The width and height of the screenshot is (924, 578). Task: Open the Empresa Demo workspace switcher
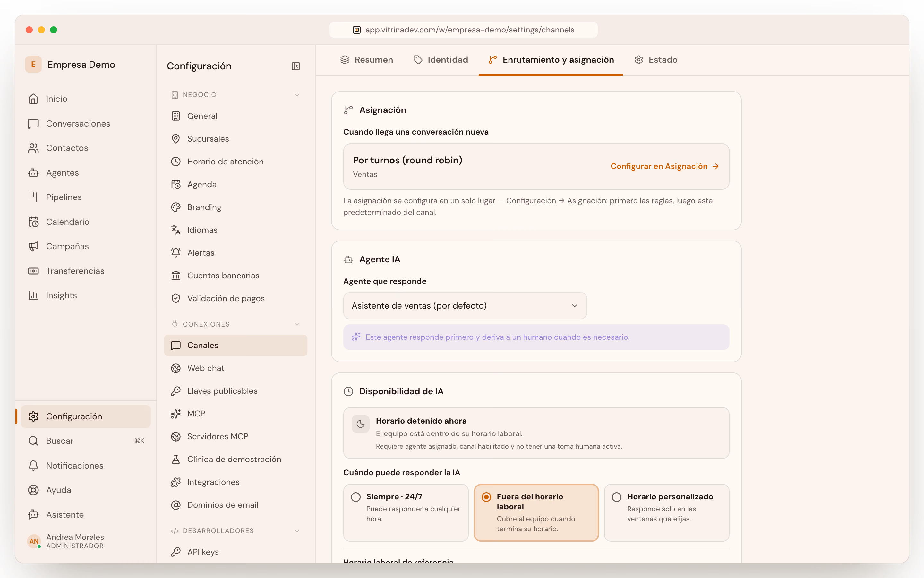coord(71,64)
